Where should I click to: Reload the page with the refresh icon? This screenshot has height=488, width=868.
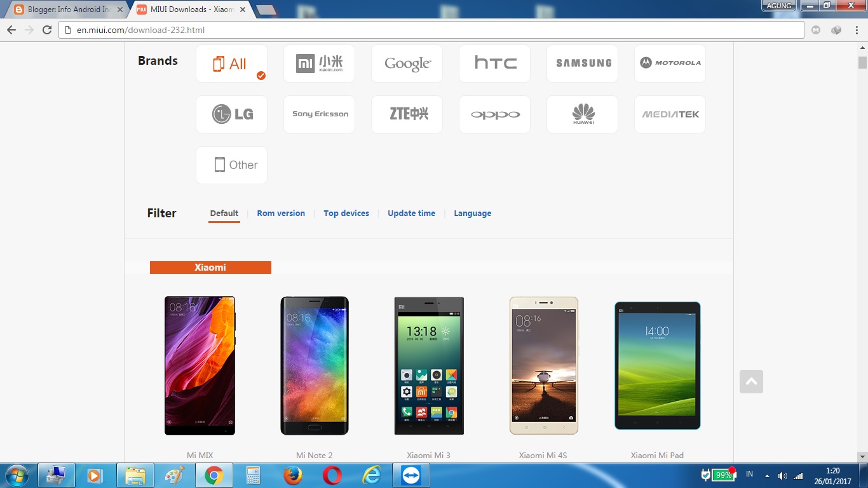pos(47,30)
